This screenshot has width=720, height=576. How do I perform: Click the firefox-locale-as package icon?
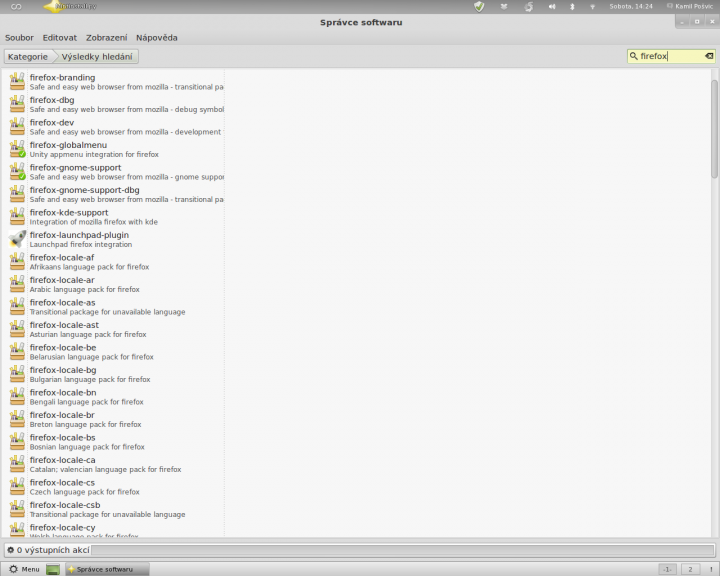[17, 306]
